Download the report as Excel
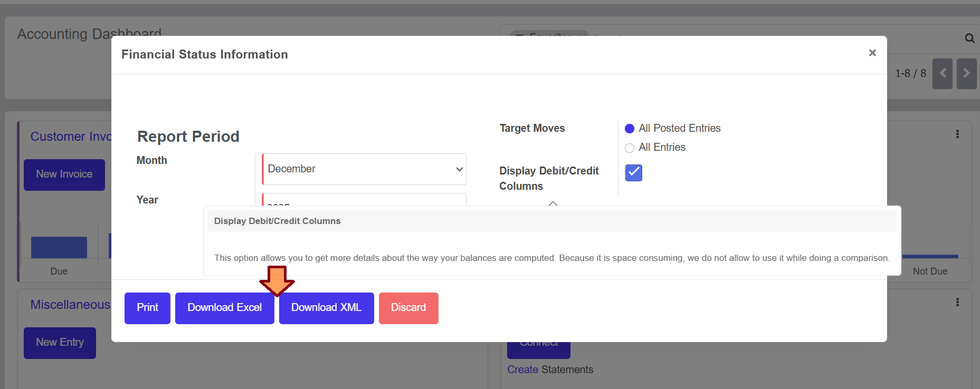This screenshot has width=980, height=389. pos(224,308)
